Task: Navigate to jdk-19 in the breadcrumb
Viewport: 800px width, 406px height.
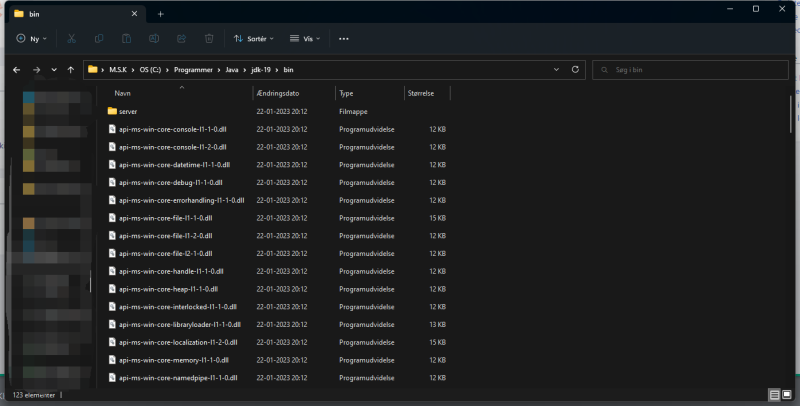Action: tap(261, 70)
